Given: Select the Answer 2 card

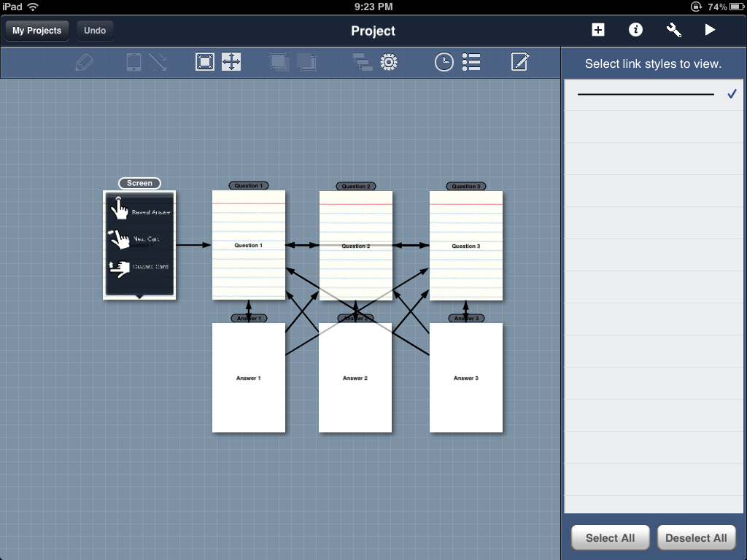Looking at the screenshot, I should point(355,394).
